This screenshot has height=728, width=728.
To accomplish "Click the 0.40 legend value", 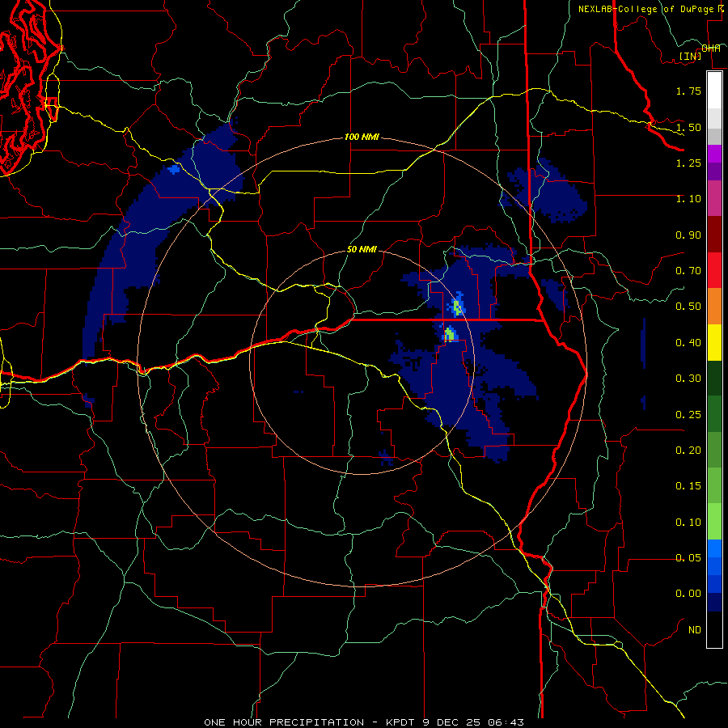I will [688, 343].
